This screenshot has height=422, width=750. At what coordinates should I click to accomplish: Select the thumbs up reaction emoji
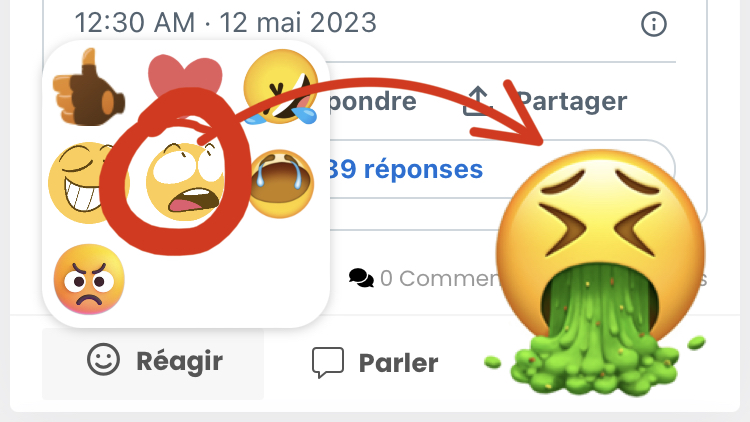[88, 87]
